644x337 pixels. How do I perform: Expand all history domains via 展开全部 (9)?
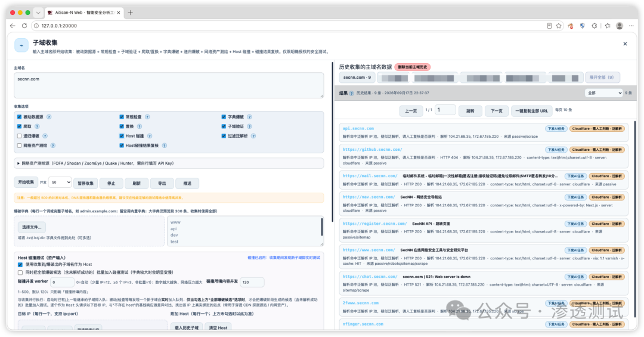(x=602, y=78)
